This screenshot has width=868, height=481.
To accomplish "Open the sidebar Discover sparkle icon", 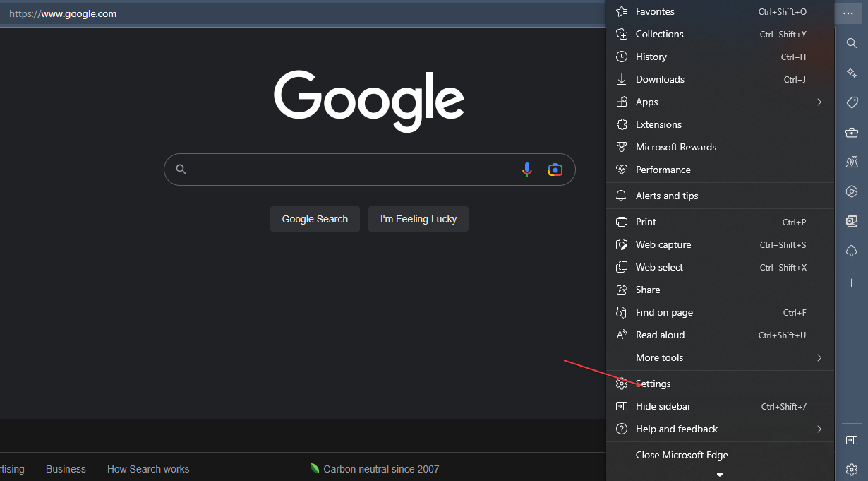I will pos(852,73).
